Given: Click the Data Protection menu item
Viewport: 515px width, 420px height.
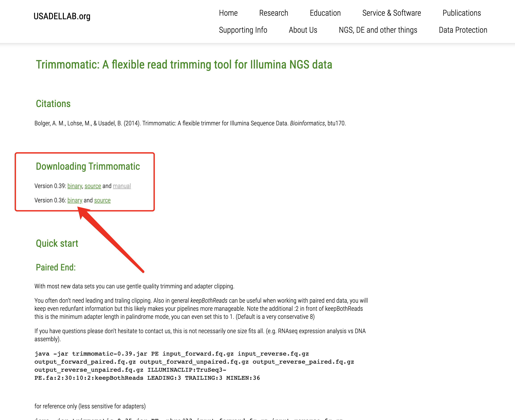Looking at the screenshot, I should [x=463, y=30].
